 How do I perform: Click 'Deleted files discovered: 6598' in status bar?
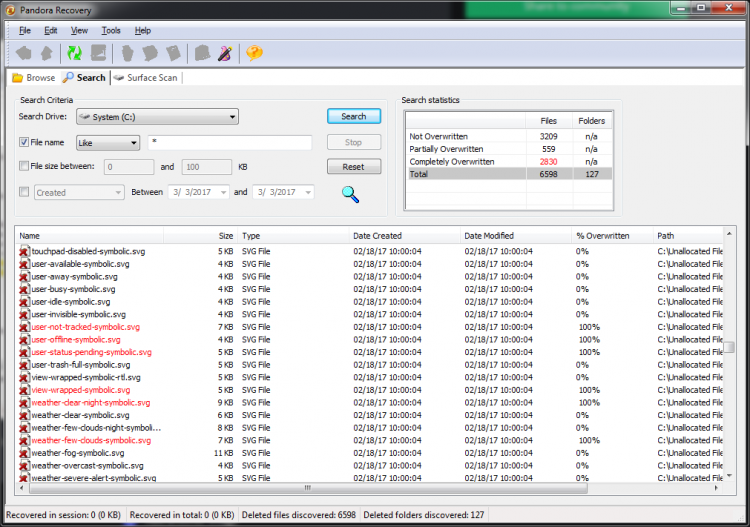[299, 515]
